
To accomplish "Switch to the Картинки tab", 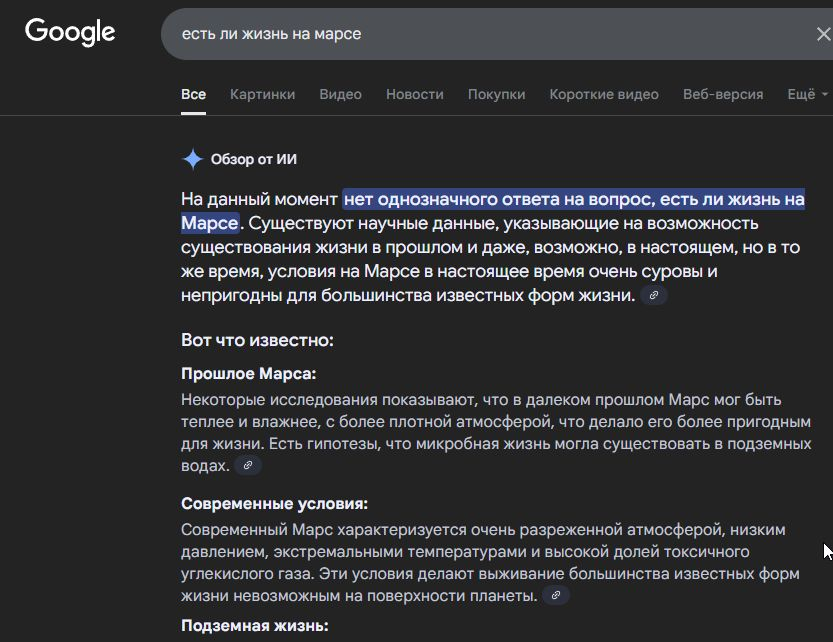I will [262, 93].
